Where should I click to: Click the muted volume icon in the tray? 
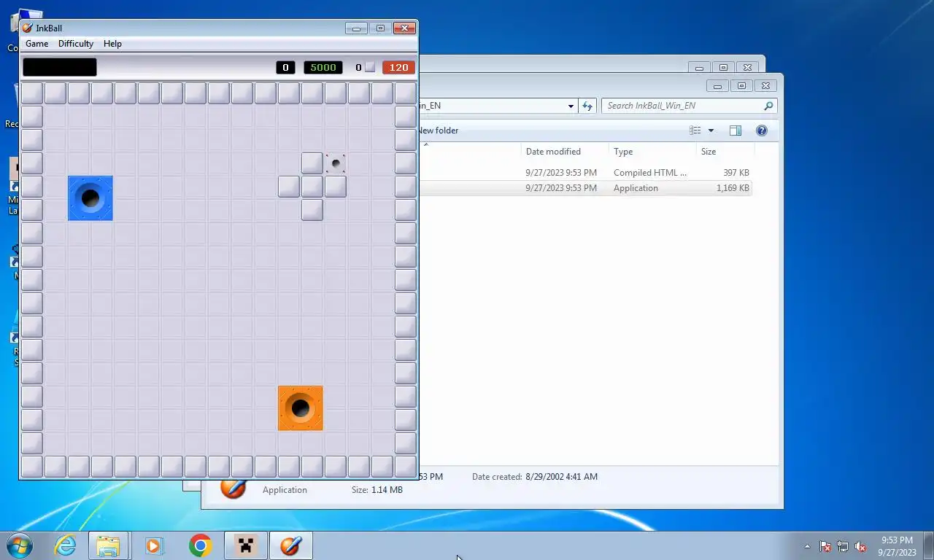point(860,546)
